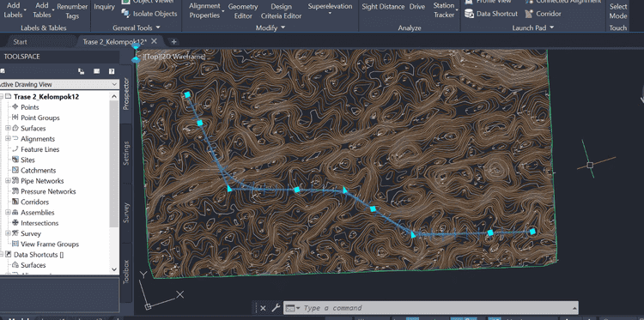Expand the Alignments tree node
The width and height of the screenshot is (644, 320).
pyautogui.click(x=8, y=139)
